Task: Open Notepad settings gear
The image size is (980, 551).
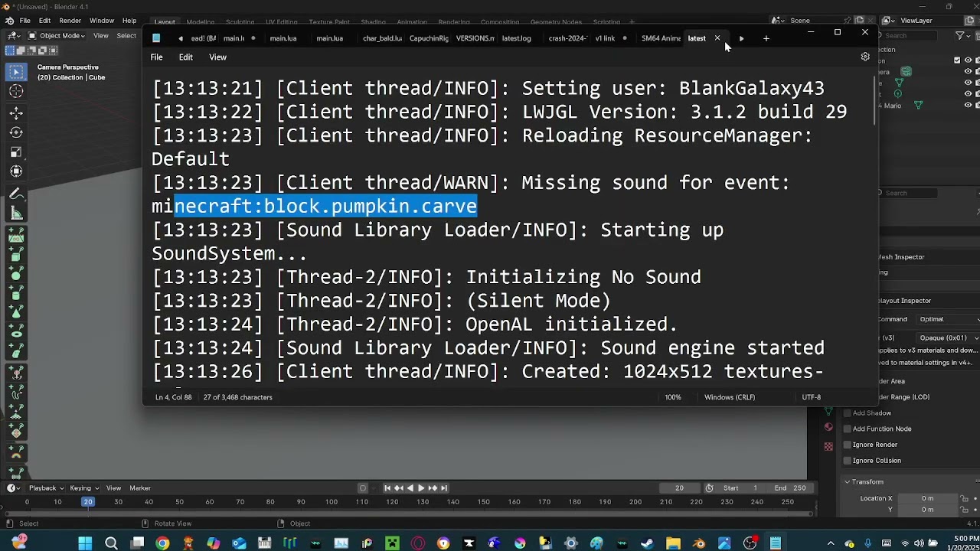Action: pyautogui.click(x=865, y=57)
